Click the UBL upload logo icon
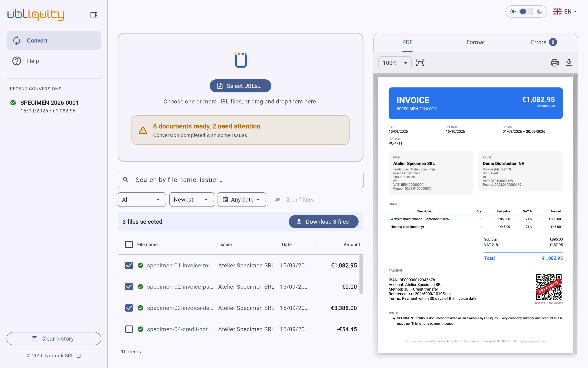588x368 pixels. pyautogui.click(x=241, y=60)
